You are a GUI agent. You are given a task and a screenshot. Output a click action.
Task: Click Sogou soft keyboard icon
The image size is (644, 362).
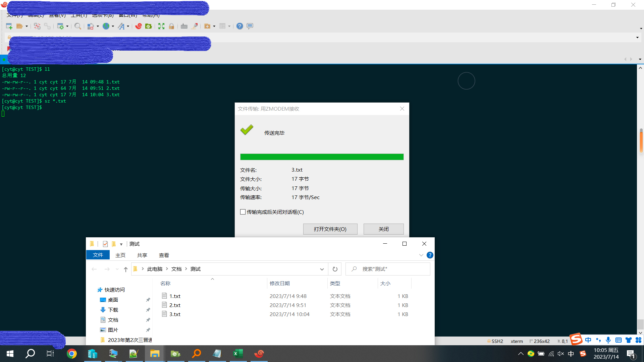(x=619, y=340)
